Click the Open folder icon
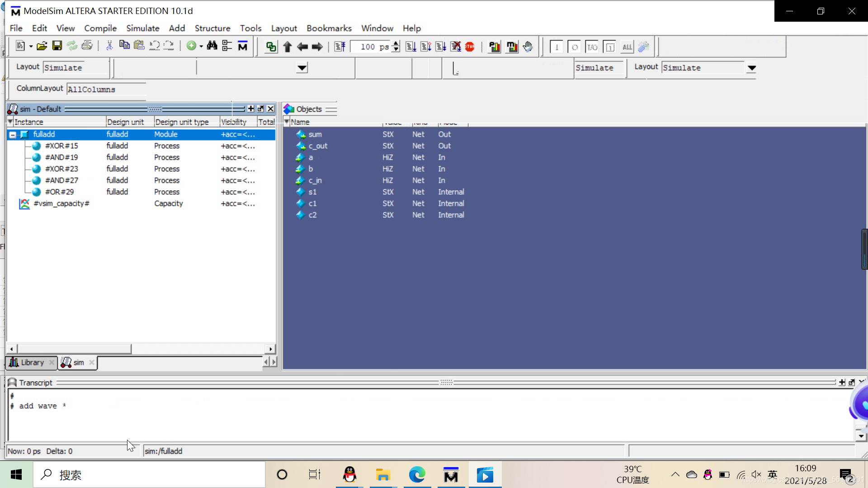The width and height of the screenshot is (868, 488). (42, 46)
